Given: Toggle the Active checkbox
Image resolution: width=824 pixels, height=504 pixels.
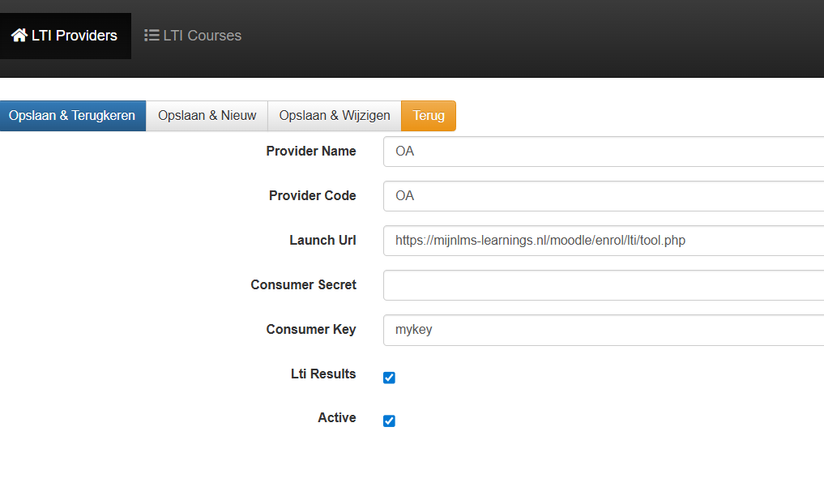Looking at the screenshot, I should coord(389,421).
